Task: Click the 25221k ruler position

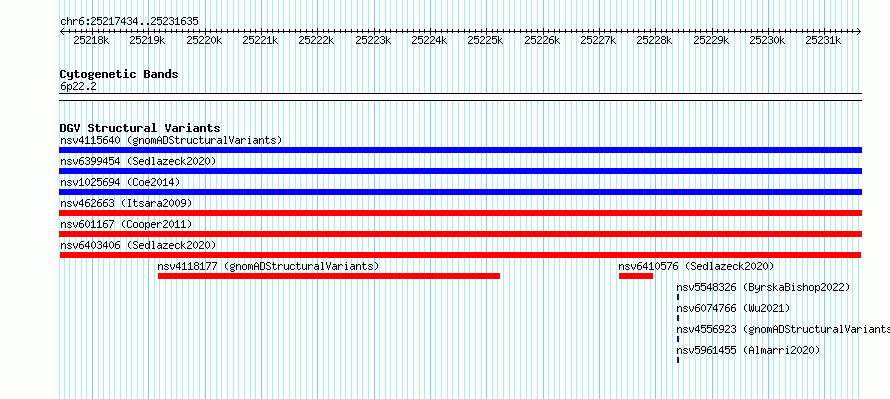Action: tap(260, 40)
